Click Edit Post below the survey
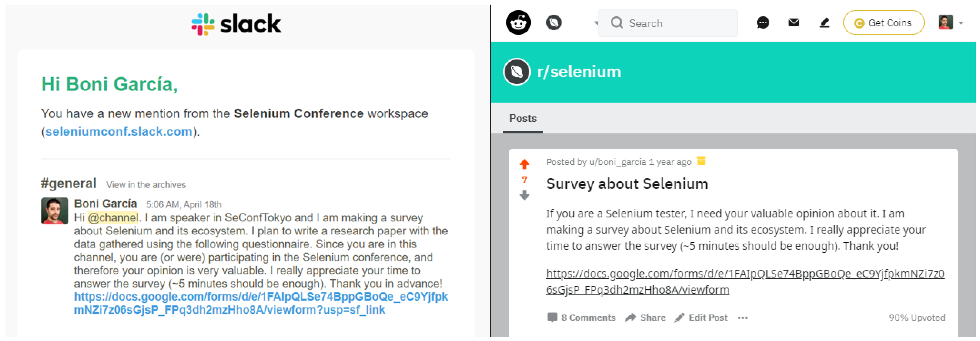 point(701,318)
